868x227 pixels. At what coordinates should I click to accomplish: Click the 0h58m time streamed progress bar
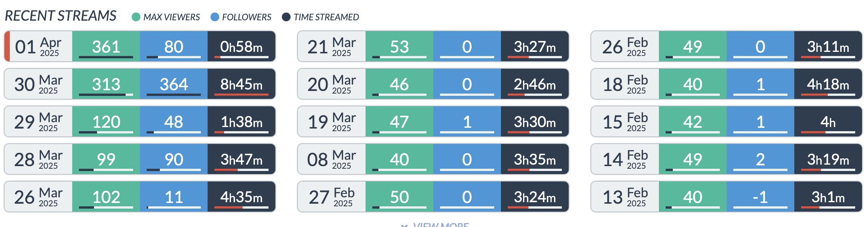pyautogui.click(x=241, y=57)
